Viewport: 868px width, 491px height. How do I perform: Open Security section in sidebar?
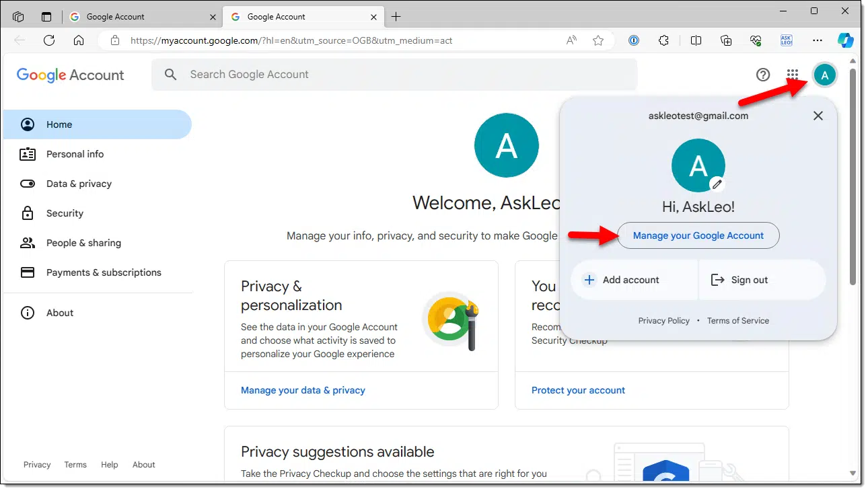98,213
